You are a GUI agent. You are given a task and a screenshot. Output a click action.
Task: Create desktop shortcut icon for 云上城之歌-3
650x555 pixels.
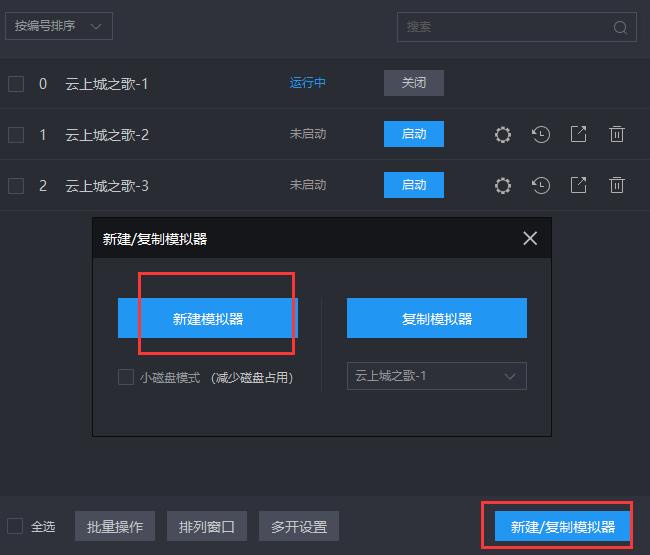(579, 185)
